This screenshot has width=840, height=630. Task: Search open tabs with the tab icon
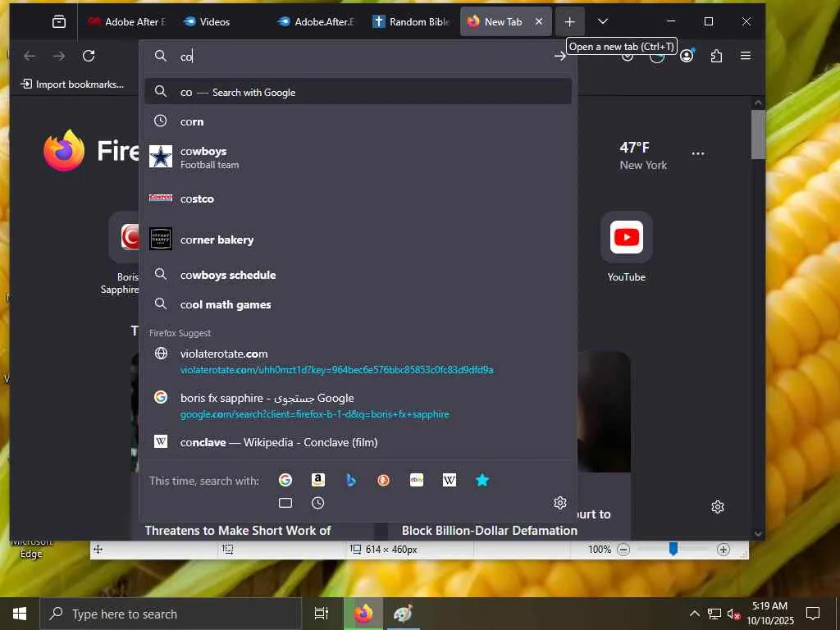pos(285,503)
